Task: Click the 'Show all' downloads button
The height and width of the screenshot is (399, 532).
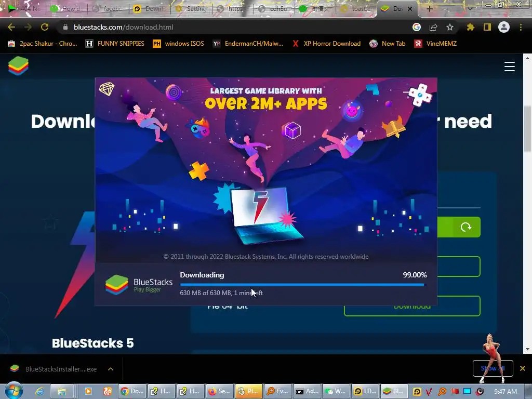Action: 493,368
